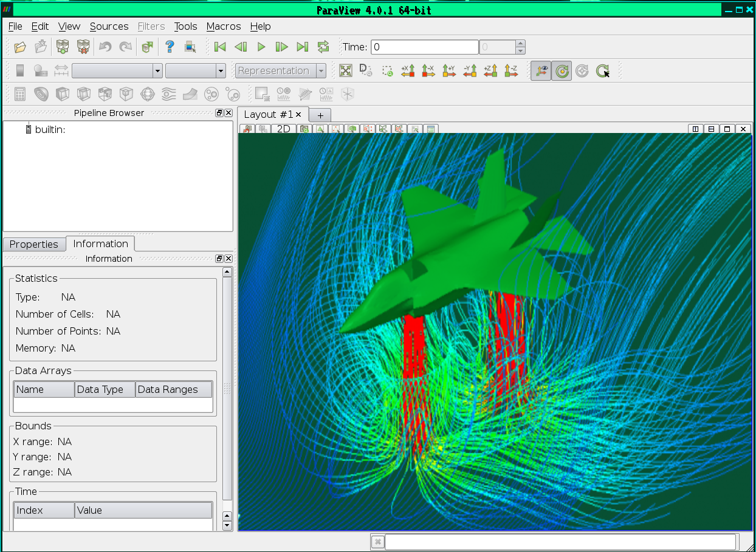Split the render view horizontally
This screenshot has height=552, width=756.
click(696, 129)
